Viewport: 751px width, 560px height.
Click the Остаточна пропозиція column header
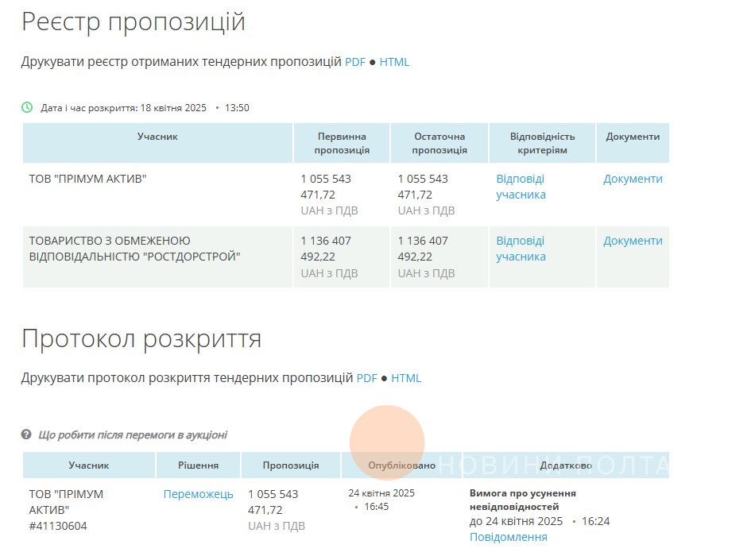(439, 143)
